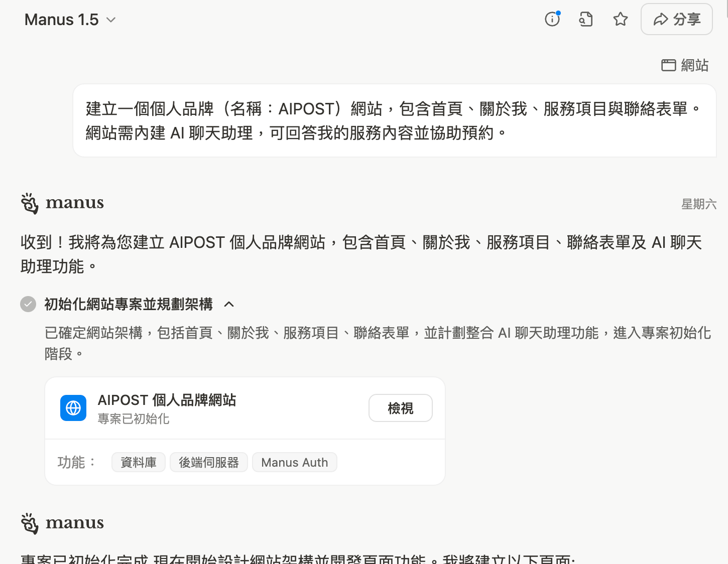Click the first manus hand logo icon
The height and width of the screenshot is (564, 728).
[30, 203]
